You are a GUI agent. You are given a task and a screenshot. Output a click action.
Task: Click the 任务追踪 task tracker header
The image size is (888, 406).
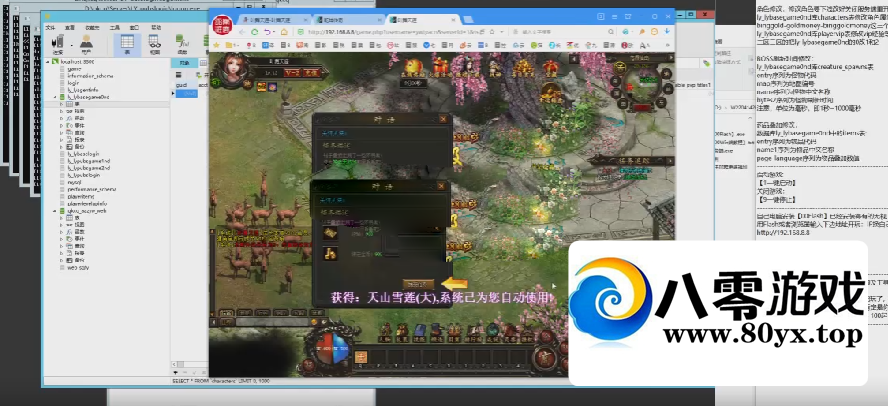[x=636, y=160]
